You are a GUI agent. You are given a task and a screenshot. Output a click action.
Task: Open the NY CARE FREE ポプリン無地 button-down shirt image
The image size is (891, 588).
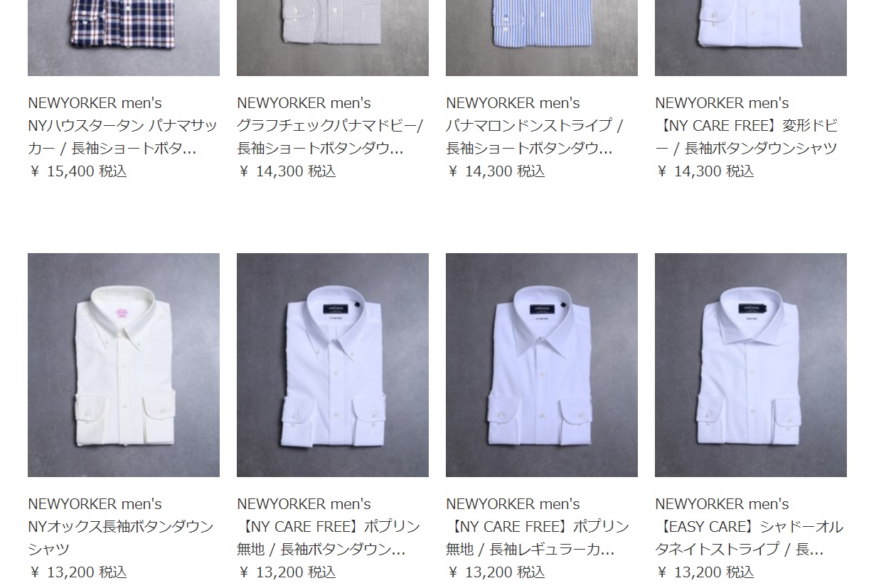333,365
